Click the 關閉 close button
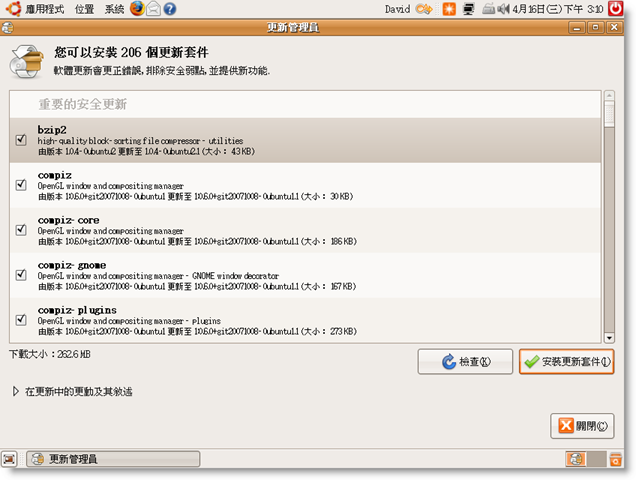Viewport: 636px width, 480px height. (x=582, y=426)
